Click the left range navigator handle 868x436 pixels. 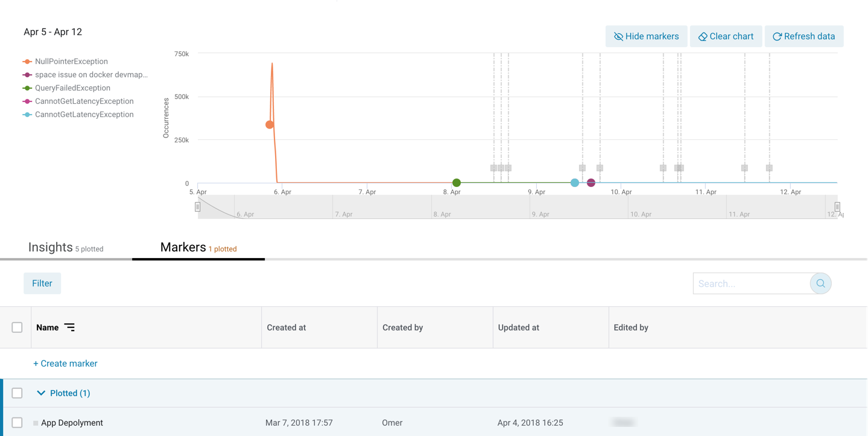click(x=198, y=207)
